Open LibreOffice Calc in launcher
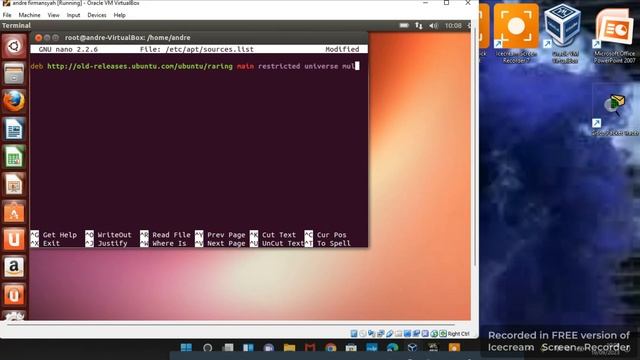640x360 pixels. (x=14, y=157)
